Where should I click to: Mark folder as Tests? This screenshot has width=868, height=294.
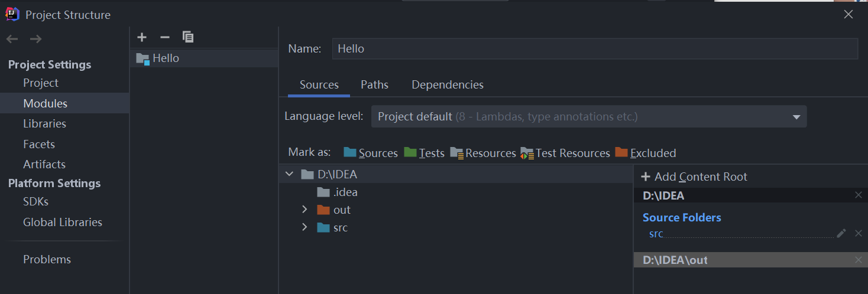point(424,153)
